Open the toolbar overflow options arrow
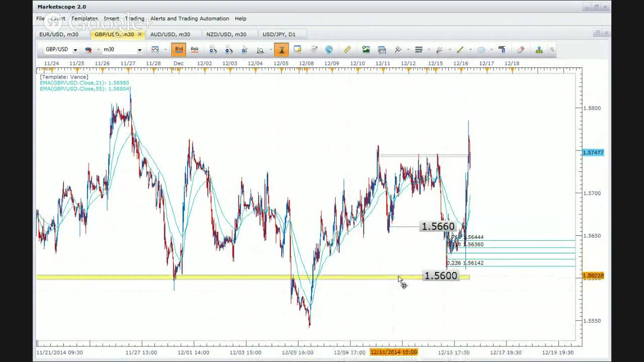 coord(552,49)
